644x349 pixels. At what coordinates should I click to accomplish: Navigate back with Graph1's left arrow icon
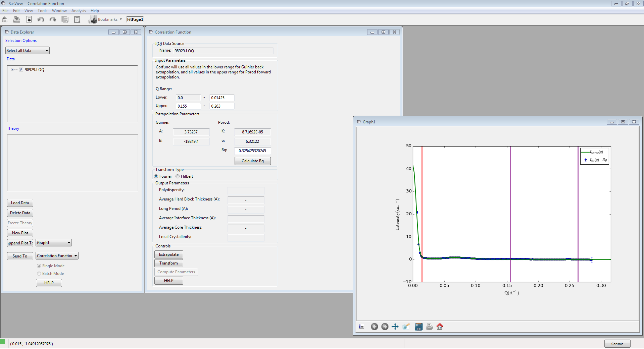375,327
